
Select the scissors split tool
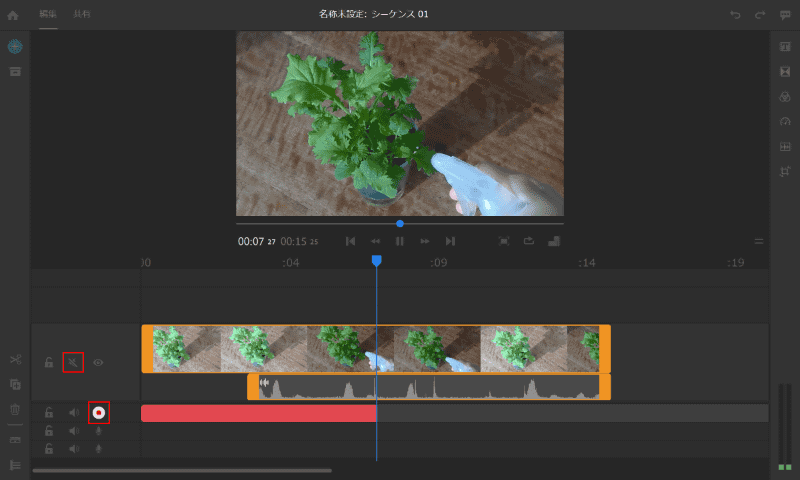[x=15, y=360]
